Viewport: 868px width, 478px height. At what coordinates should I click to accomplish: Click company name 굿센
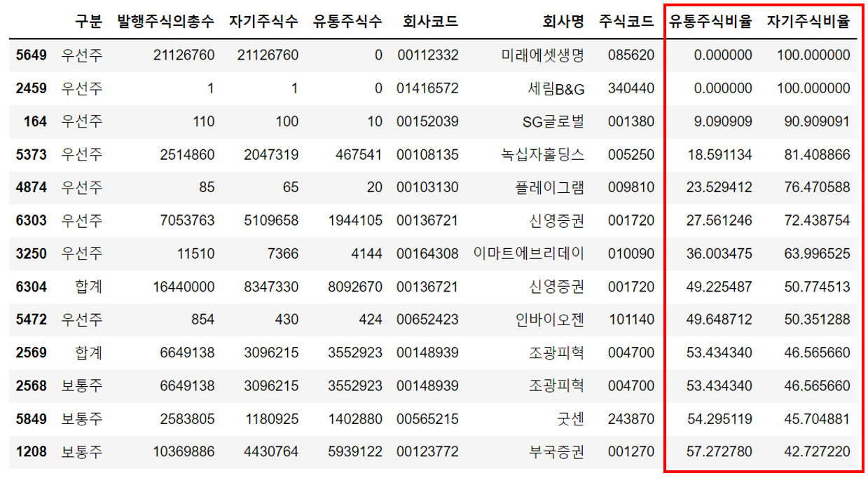tap(570, 418)
